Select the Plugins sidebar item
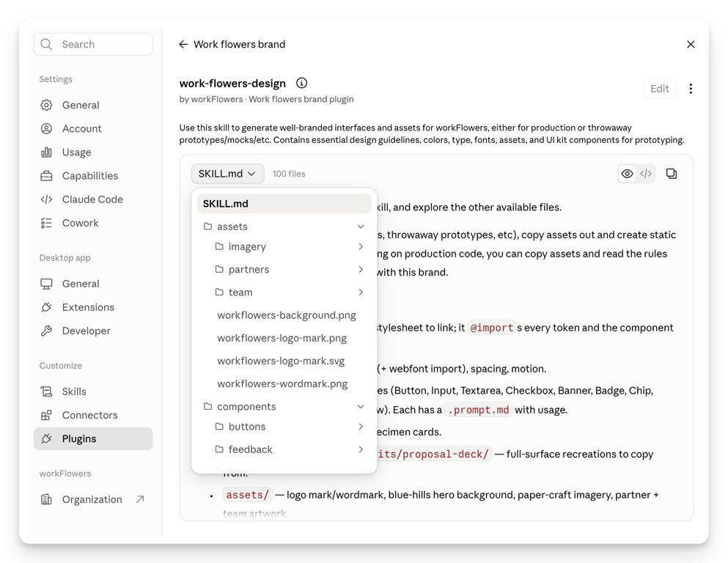728x563 pixels. point(93,438)
